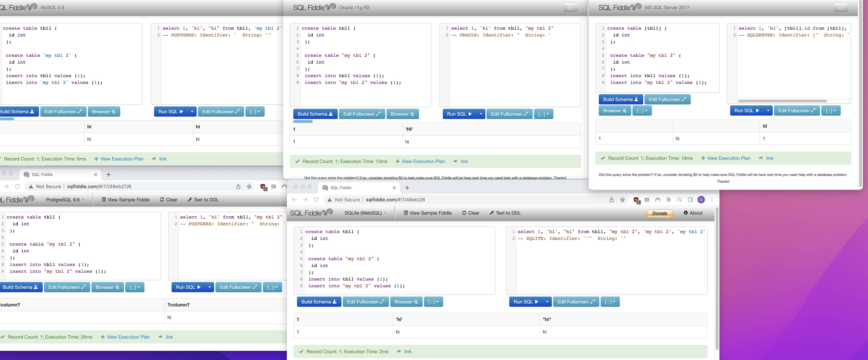868x360 pixels.
Task: Expand Run SQL dropdown arrow in SQLite window
Action: click(548, 302)
